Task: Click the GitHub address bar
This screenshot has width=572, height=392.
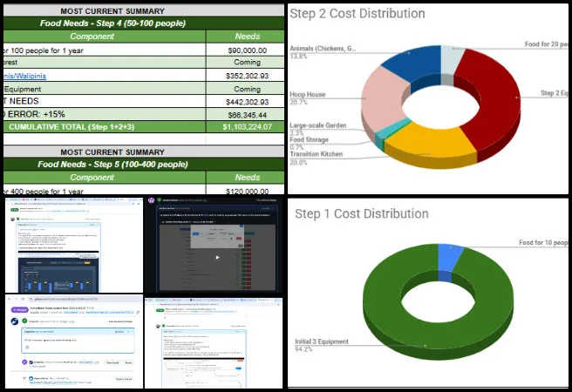Action: click(85, 299)
